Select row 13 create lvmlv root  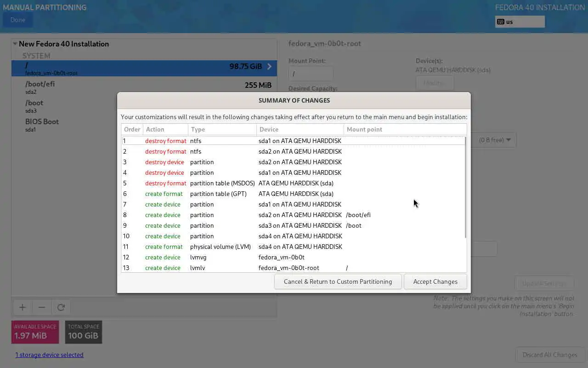[x=293, y=268]
